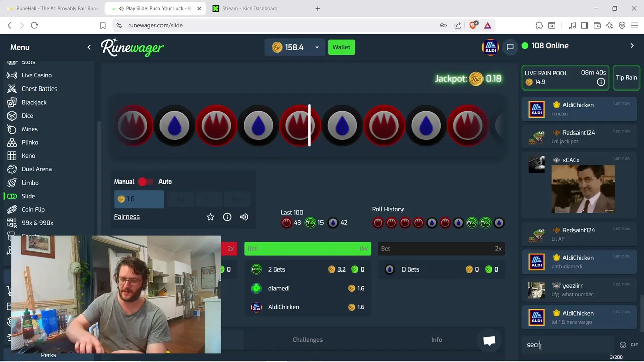This screenshot has height=362, width=644.
Task: Bookmark this page icon
Action: [103, 25]
